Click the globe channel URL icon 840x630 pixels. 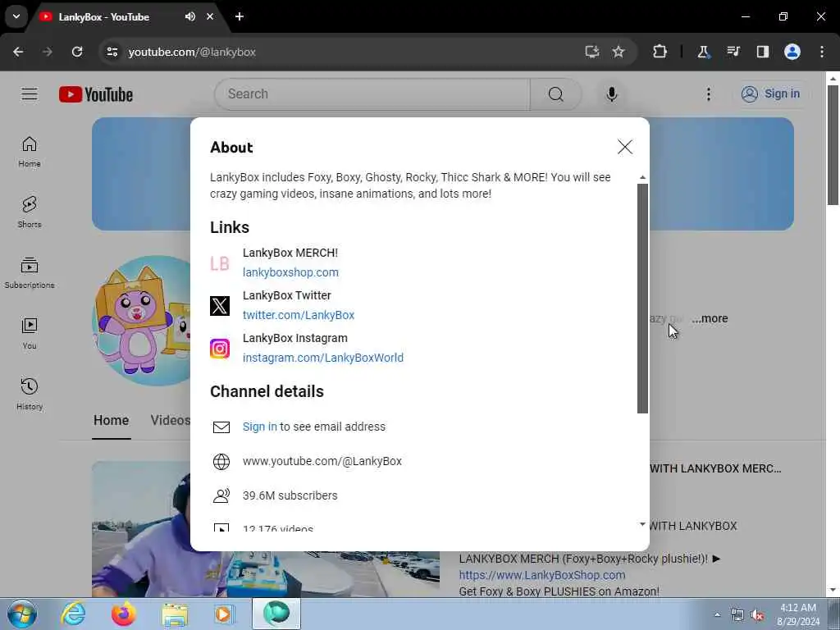pyautogui.click(x=221, y=461)
